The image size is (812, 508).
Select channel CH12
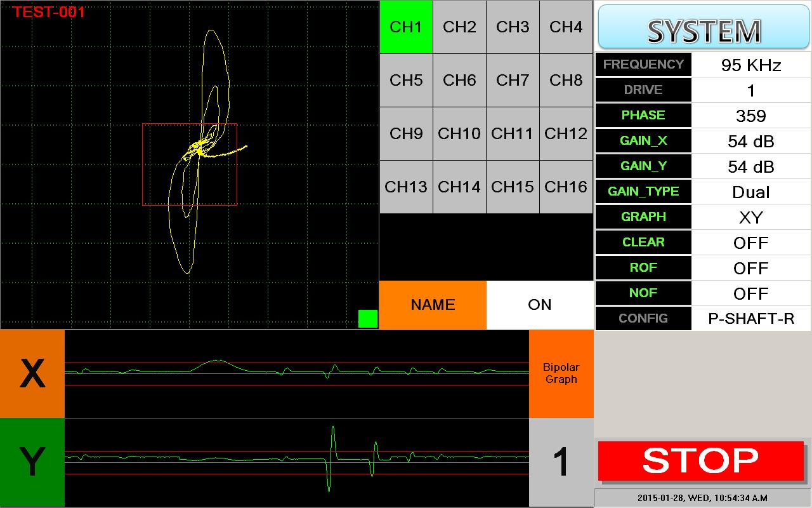(566, 133)
